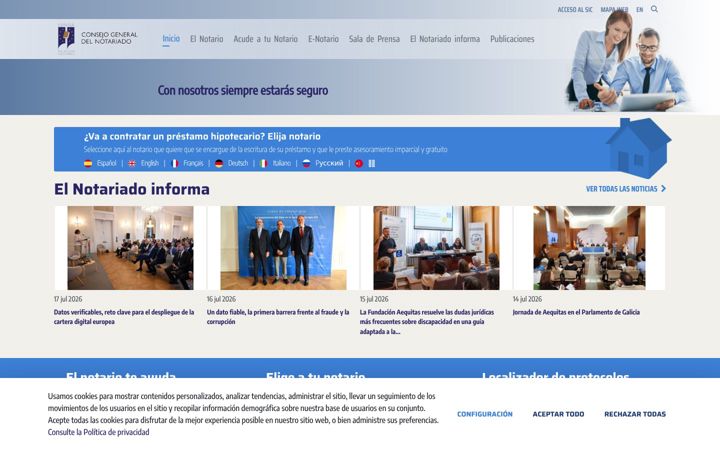Select the French flag icon
This screenshot has height=450, width=720.
[x=174, y=163]
